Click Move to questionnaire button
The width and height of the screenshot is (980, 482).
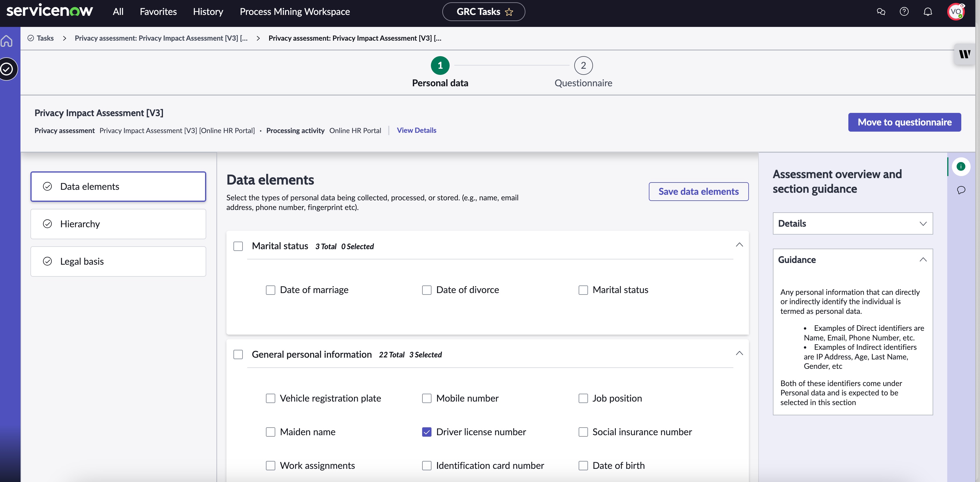click(x=904, y=122)
